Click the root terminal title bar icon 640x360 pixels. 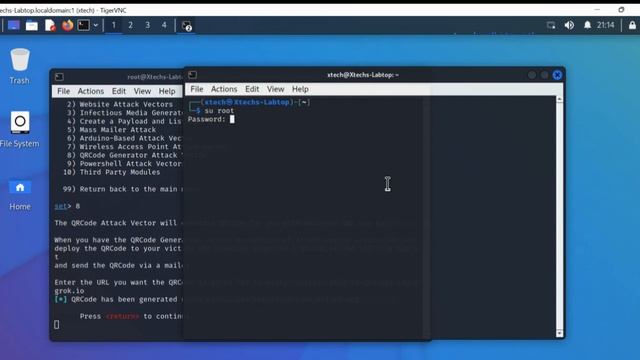pyautogui.click(x=59, y=77)
